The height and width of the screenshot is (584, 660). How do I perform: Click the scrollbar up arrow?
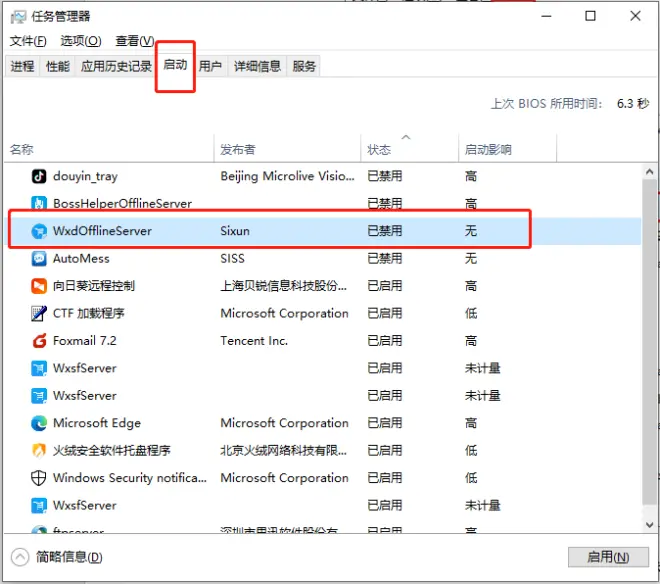pyautogui.click(x=649, y=172)
